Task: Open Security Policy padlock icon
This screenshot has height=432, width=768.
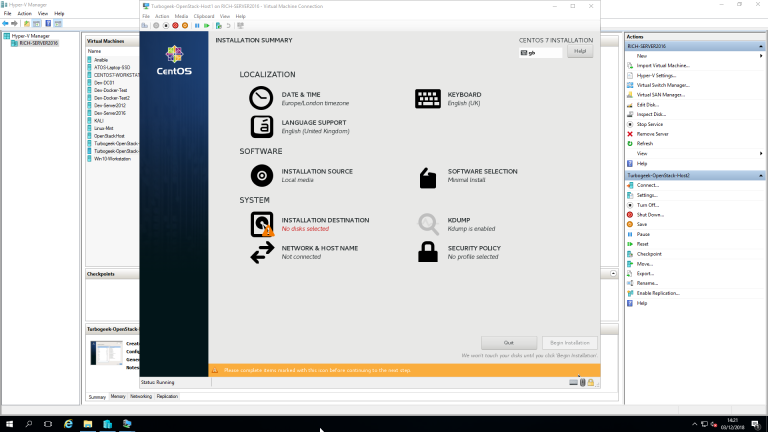Action: [x=428, y=252]
